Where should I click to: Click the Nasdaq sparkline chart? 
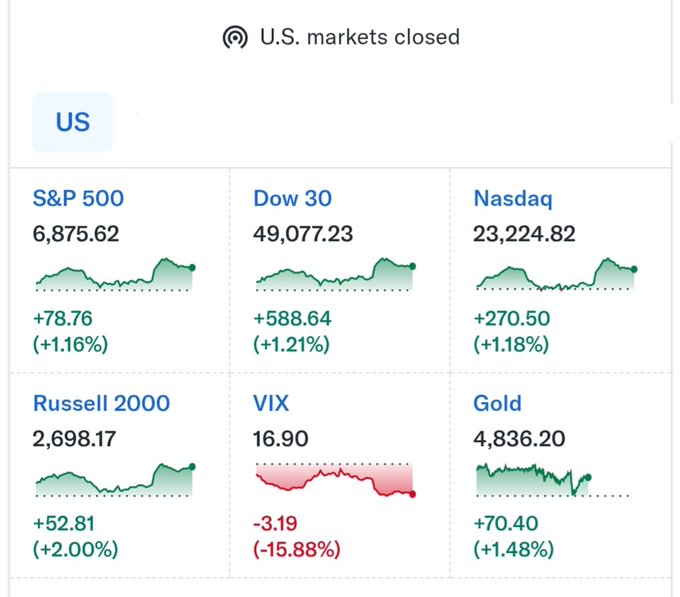[x=555, y=274]
